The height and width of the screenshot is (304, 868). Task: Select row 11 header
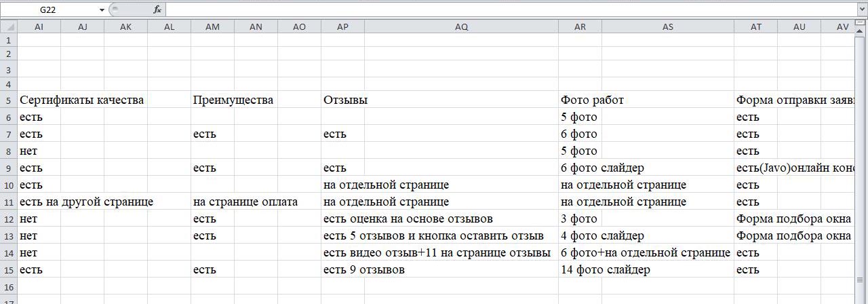point(8,202)
